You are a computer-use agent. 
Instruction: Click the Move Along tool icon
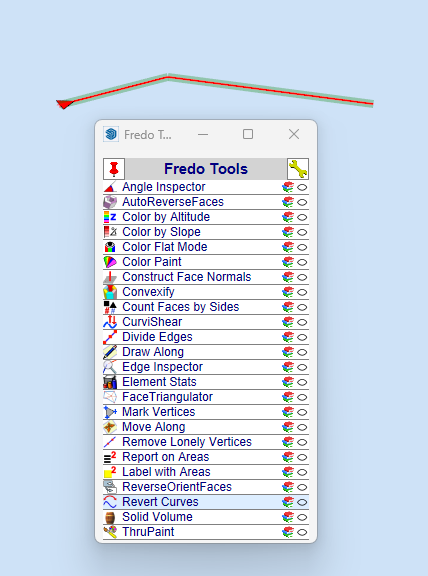coord(110,427)
